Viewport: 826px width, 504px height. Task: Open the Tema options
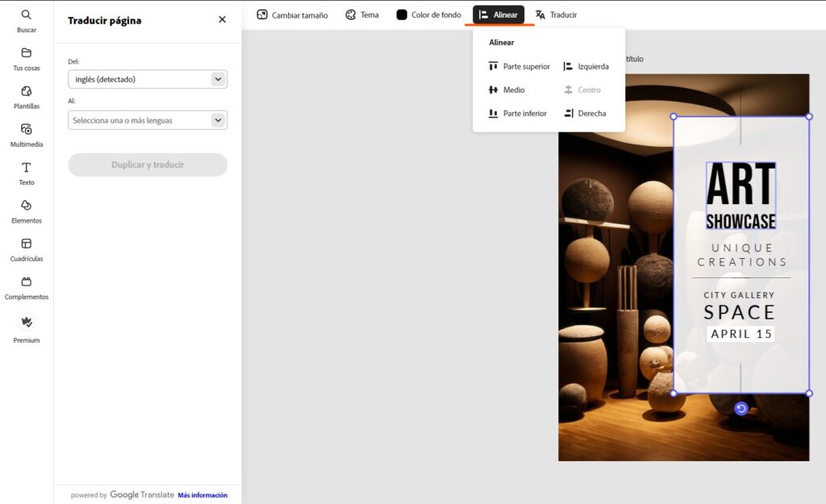[361, 15]
